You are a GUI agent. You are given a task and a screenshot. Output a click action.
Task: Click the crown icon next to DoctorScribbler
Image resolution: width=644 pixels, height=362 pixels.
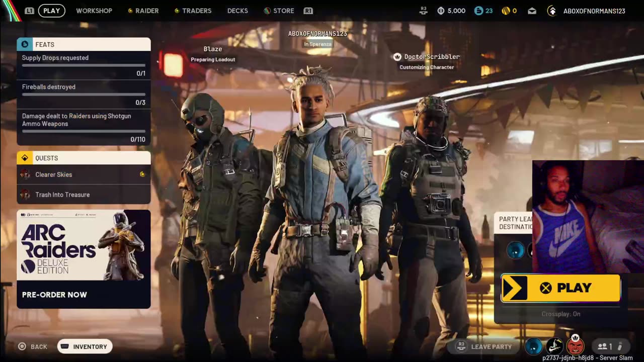397,57
